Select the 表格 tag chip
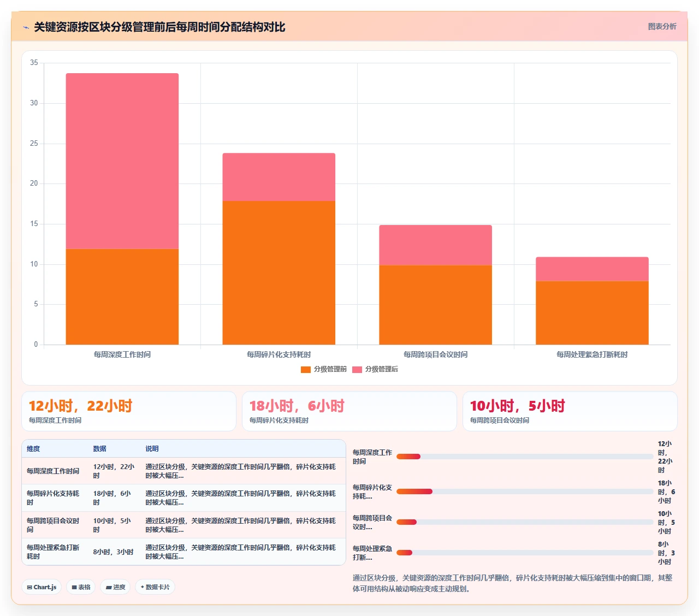Screen dimensions: 699x616 coord(81,587)
